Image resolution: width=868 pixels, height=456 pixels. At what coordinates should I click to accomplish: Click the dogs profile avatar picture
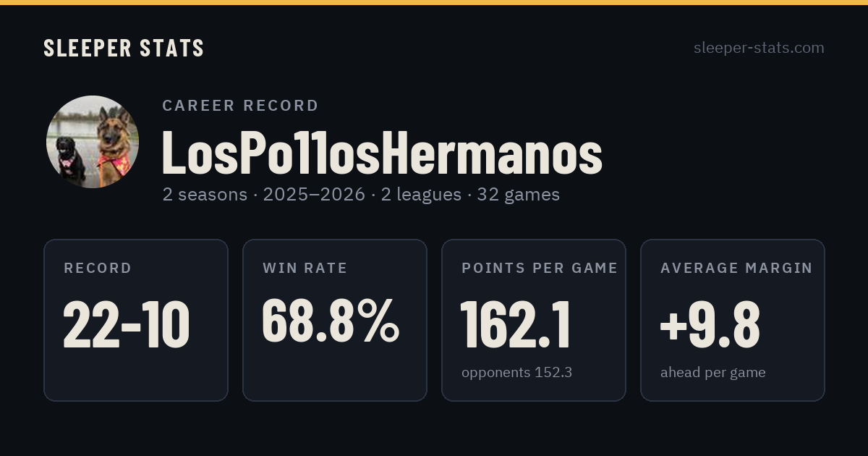click(x=93, y=142)
